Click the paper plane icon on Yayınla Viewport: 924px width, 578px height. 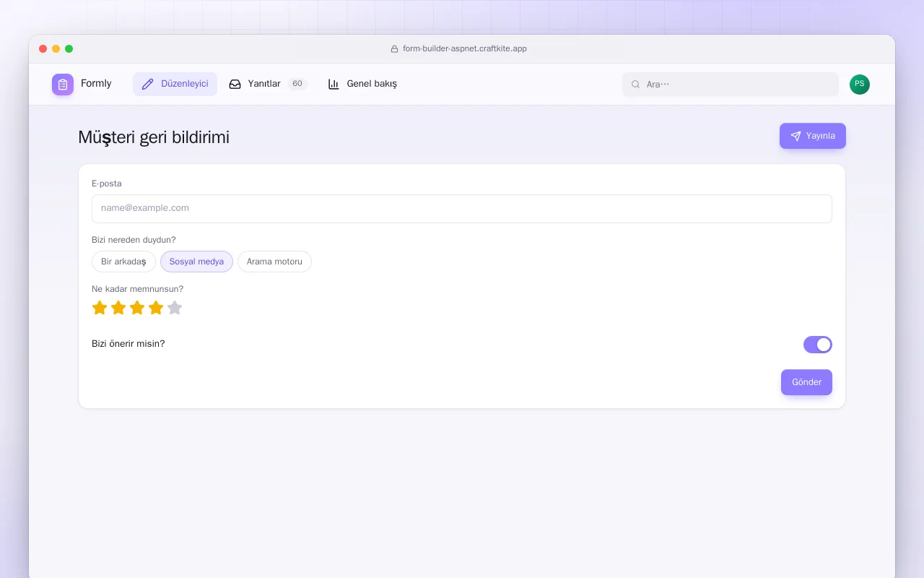click(x=796, y=136)
